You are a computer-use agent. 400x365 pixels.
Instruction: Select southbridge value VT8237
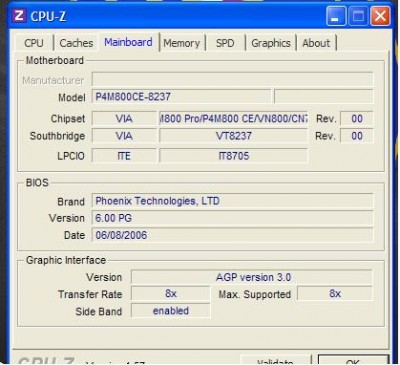pos(233,136)
